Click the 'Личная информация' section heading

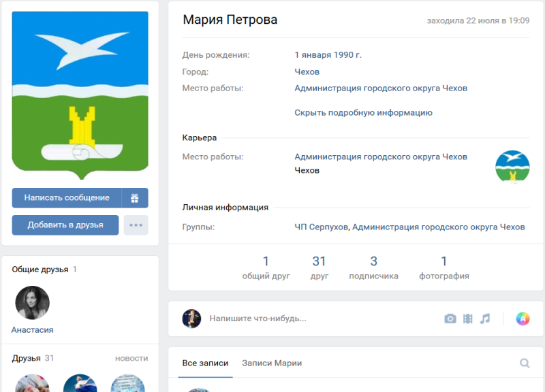coord(225,208)
